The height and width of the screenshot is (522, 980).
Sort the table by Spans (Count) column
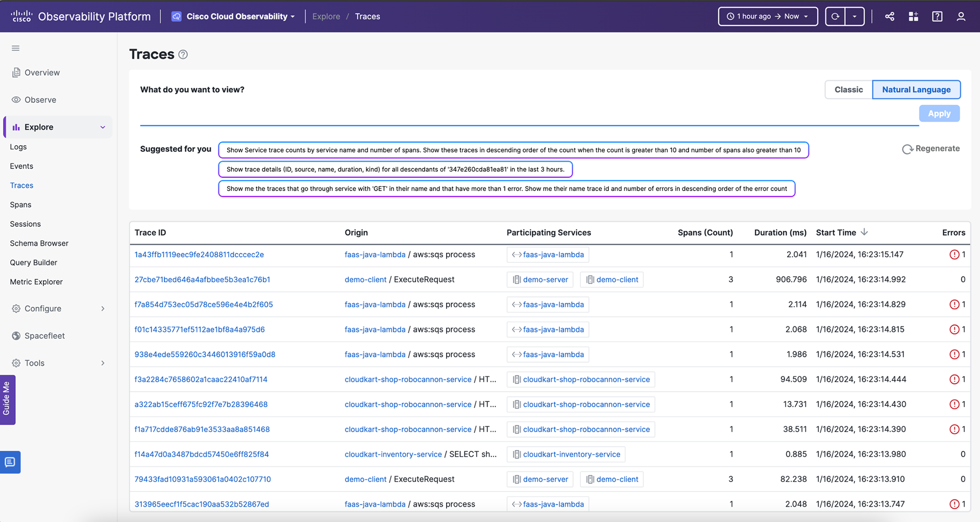[705, 232]
